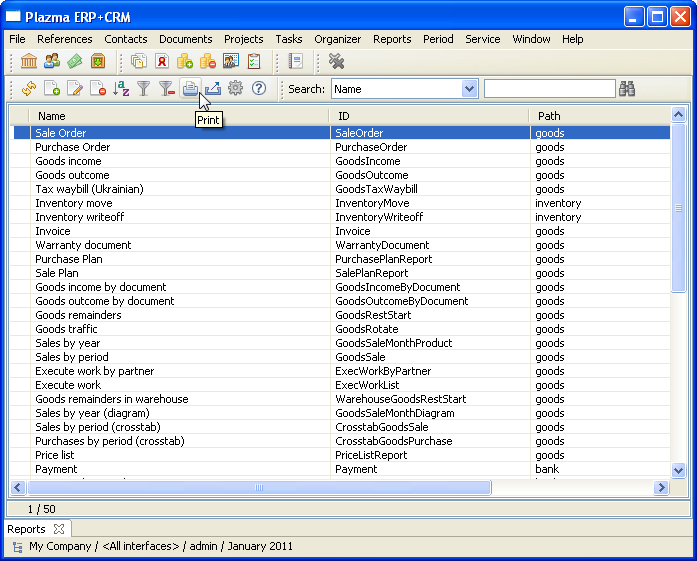
Task: Click the funnel filter icon
Action: pos(144,89)
